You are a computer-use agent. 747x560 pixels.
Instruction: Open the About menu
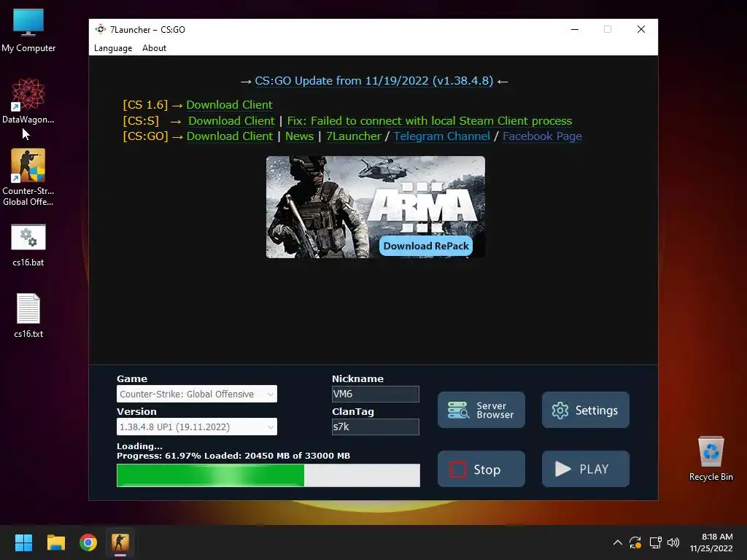[154, 48]
